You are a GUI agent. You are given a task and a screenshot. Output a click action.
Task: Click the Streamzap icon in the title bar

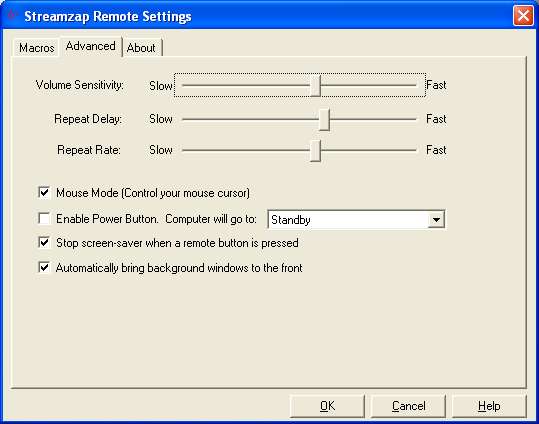coord(12,15)
